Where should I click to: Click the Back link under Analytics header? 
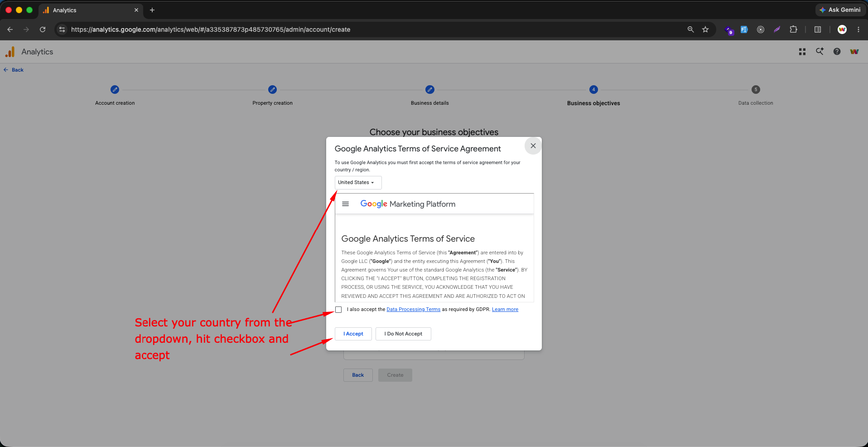click(x=14, y=70)
